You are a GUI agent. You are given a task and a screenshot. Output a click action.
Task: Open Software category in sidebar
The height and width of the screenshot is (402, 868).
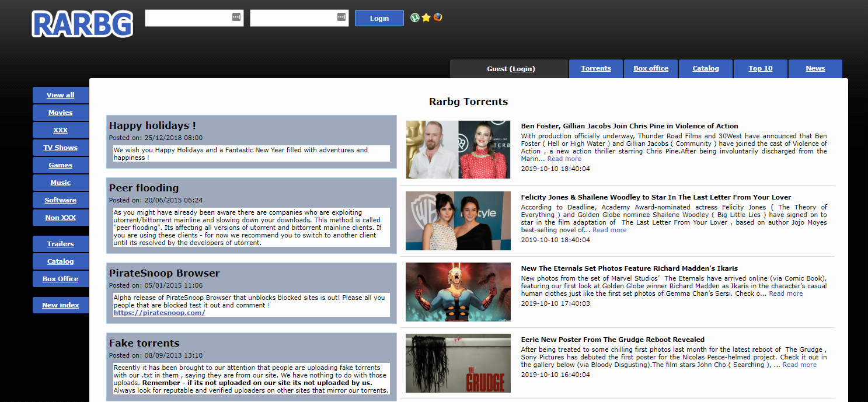61,200
